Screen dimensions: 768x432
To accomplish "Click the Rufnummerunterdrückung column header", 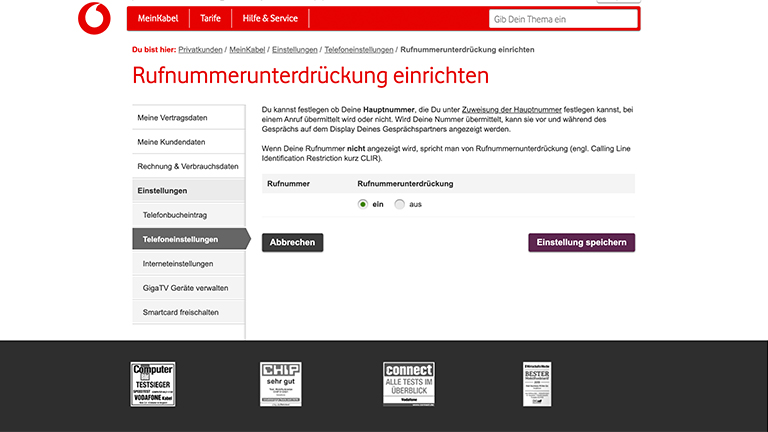I will [405, 184].
